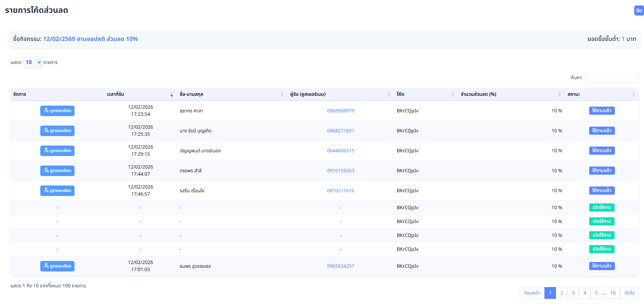
Task: Go to page 2 in pagination
Action: [x=561, y=293]
